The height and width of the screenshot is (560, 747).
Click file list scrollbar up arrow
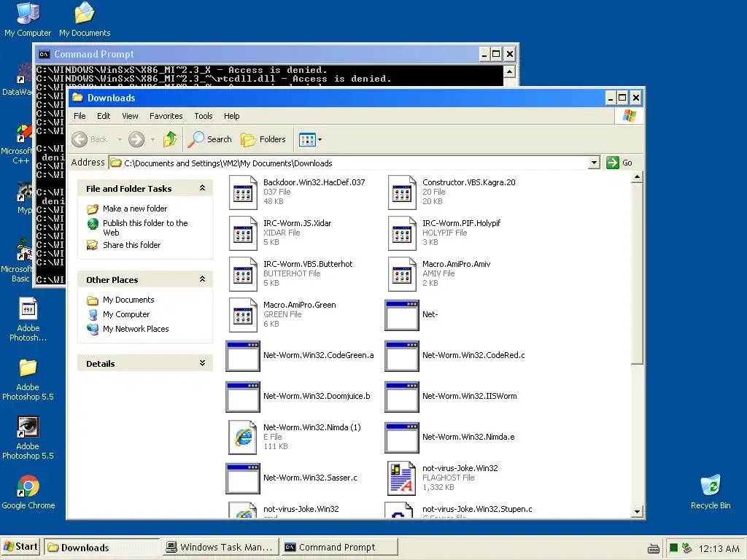tap(637, 178)
